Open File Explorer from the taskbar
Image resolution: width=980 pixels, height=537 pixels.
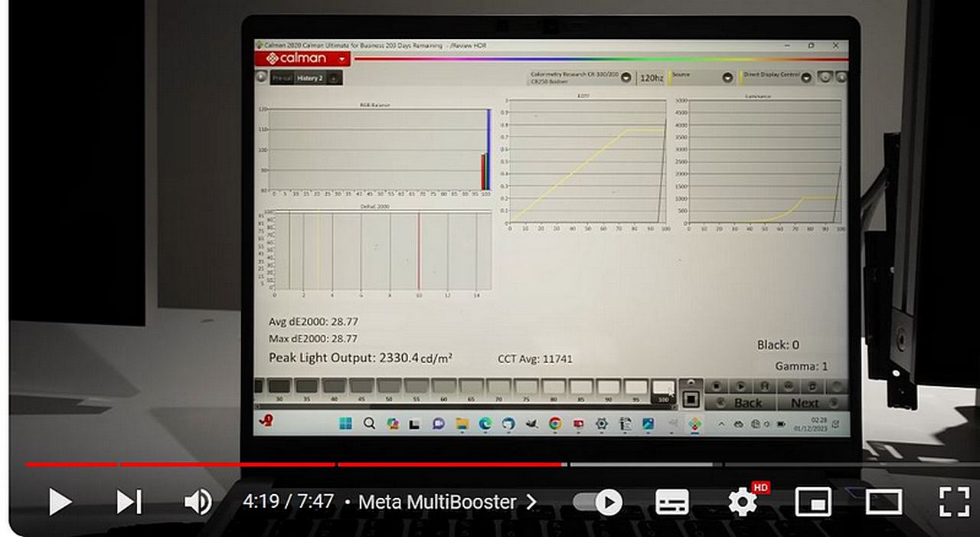pos(462,424)
